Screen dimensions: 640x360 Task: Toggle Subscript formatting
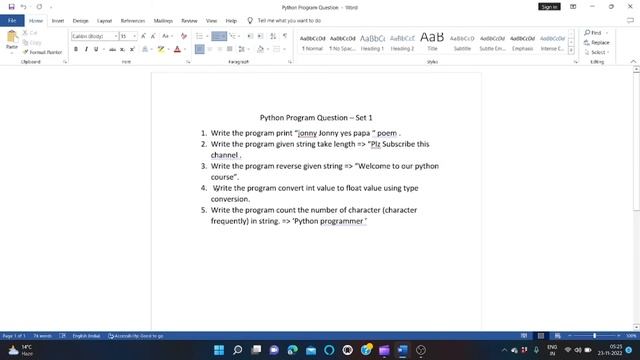click(122, 49)
